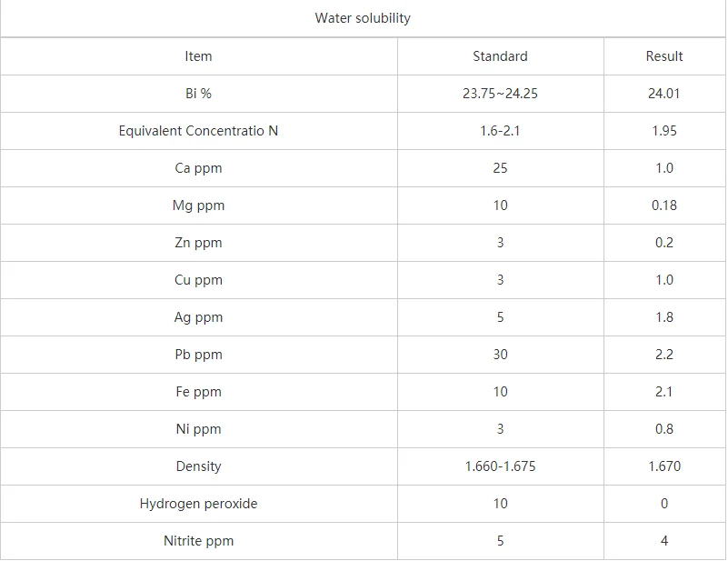Screen dimensions: 728x561
Task: Select the Ca standard value 25
Action: point(500,168)
